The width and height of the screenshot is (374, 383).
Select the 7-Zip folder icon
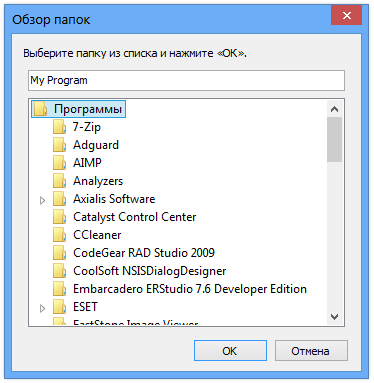59,127
